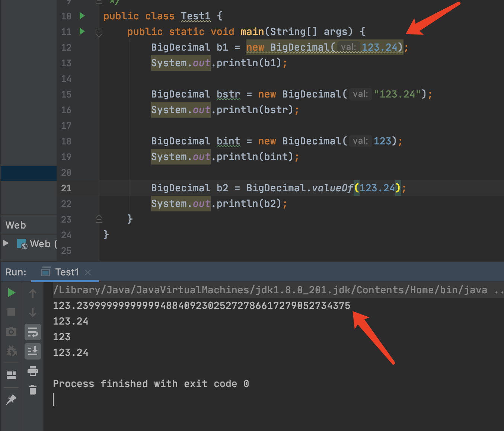504x431 pixels.
Task: Click the val: hint on line 18
Action: tap(360, 141)
